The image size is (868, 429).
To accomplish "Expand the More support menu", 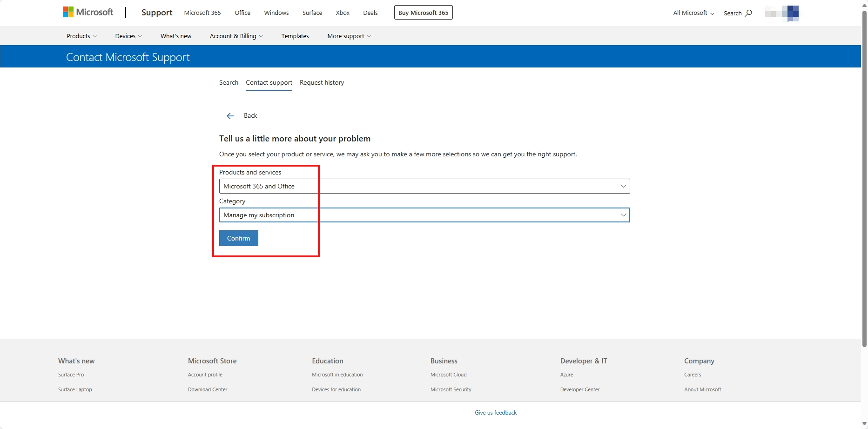I will [349, 36].
